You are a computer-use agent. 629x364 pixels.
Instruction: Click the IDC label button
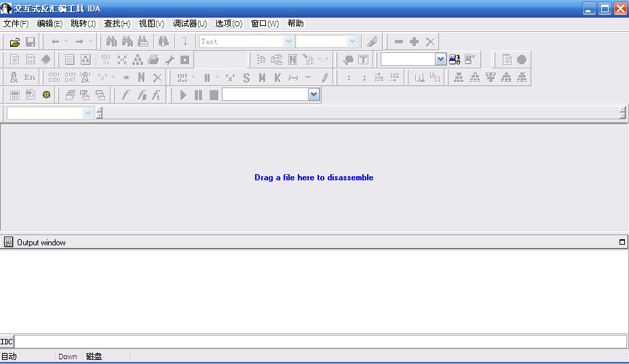click(7, 342)
